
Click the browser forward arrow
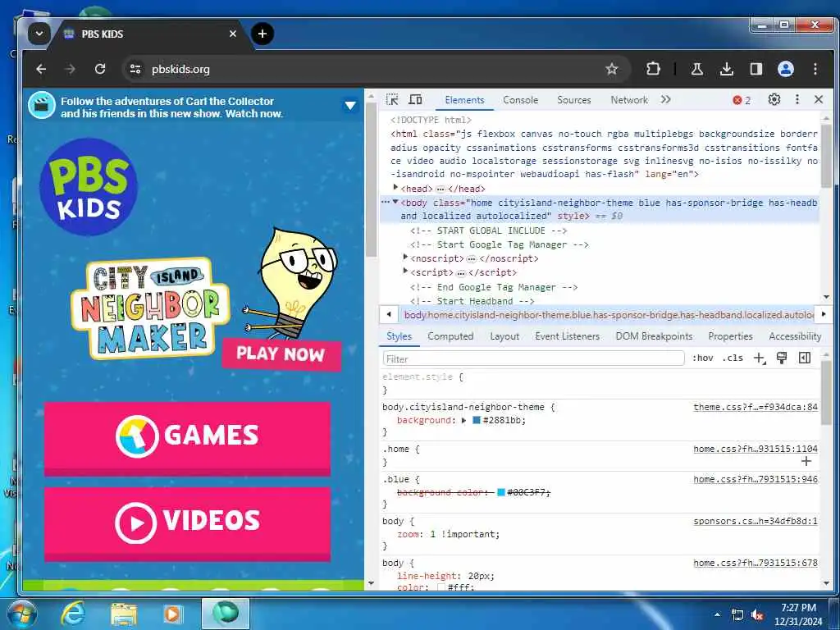[x=71, y=69]
